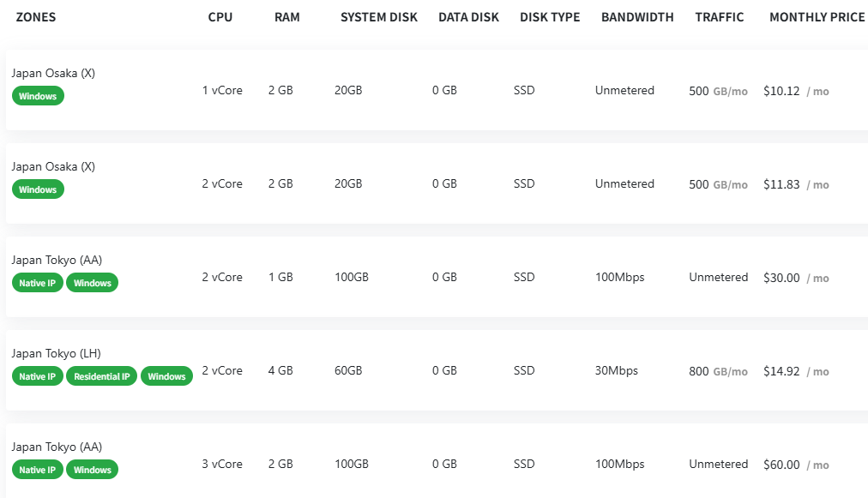Select the $10.12 / mo price
This screenshot has height=498, width=868.
pos(795,91)
